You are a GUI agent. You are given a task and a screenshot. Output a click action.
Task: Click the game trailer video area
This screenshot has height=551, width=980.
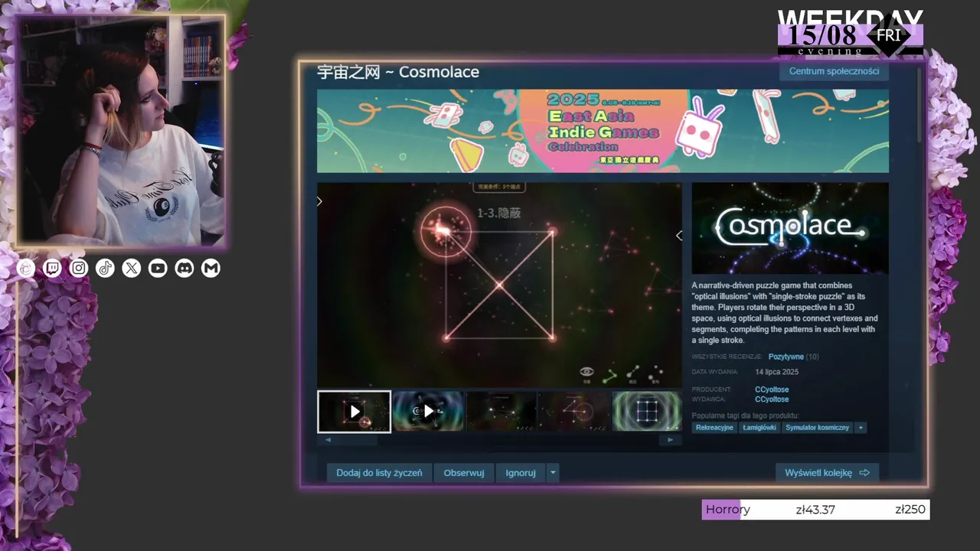point(499,285)
